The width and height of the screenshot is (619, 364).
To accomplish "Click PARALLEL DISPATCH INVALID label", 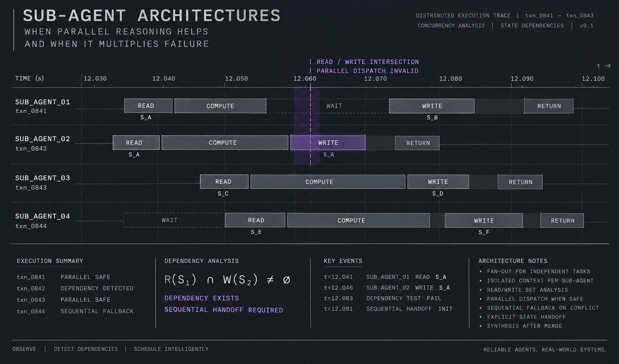I will coord(367,71).
